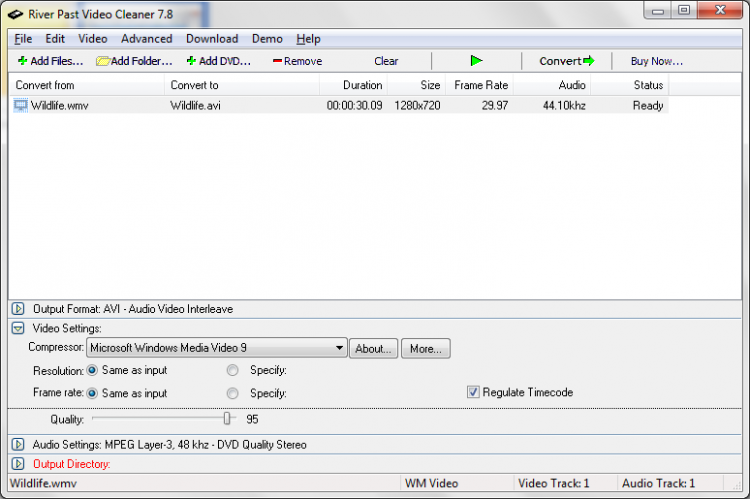Click Video Track: 1 in status bar

tap(553, 483)
